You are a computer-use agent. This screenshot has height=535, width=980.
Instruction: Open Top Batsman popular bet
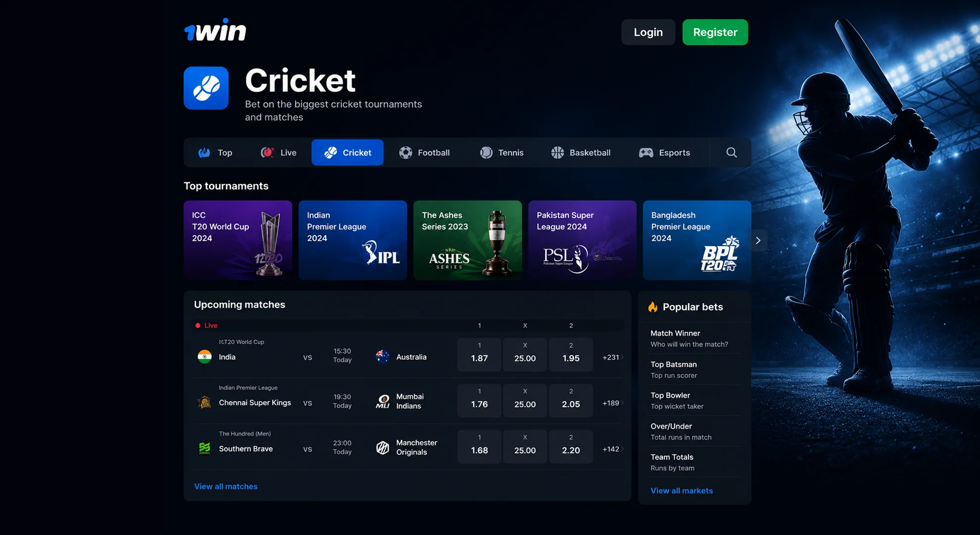click(x=694, y=370)
